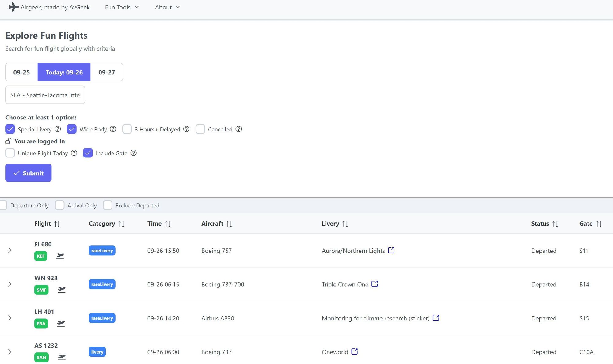Screen dimensions: 613x364
Task: Switch to the 09-25 date tab
Action: click(x=21, y=72)
